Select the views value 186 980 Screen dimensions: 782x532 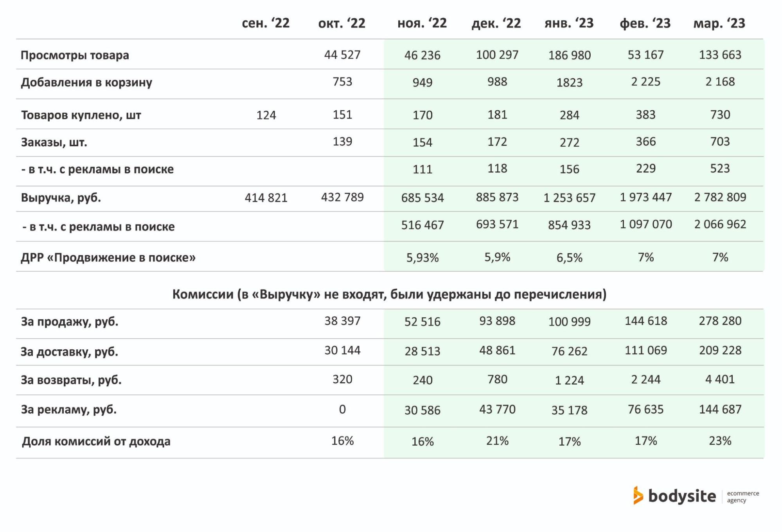[x=569, y=55]
